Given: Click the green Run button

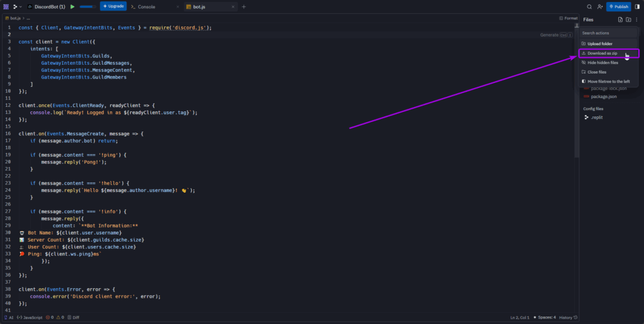Looking at the screenshot, I should pos(72,6).
